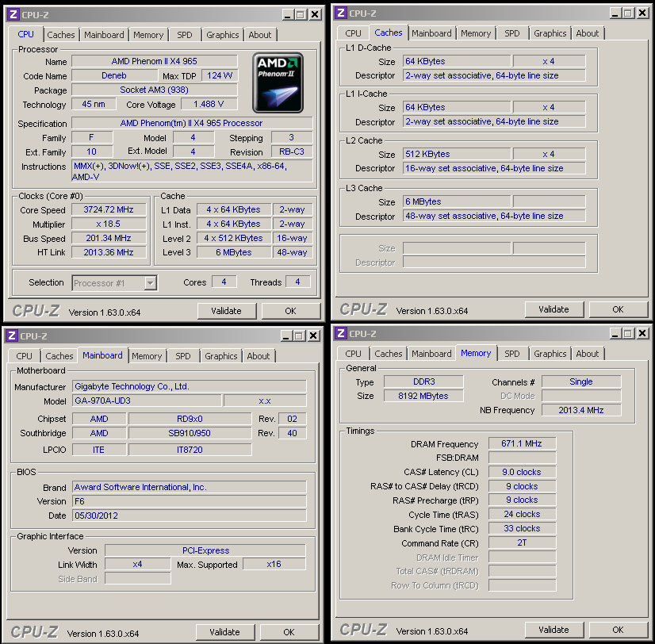
Task: Click the Channels # value Single
Action: [x=581, y=381]
